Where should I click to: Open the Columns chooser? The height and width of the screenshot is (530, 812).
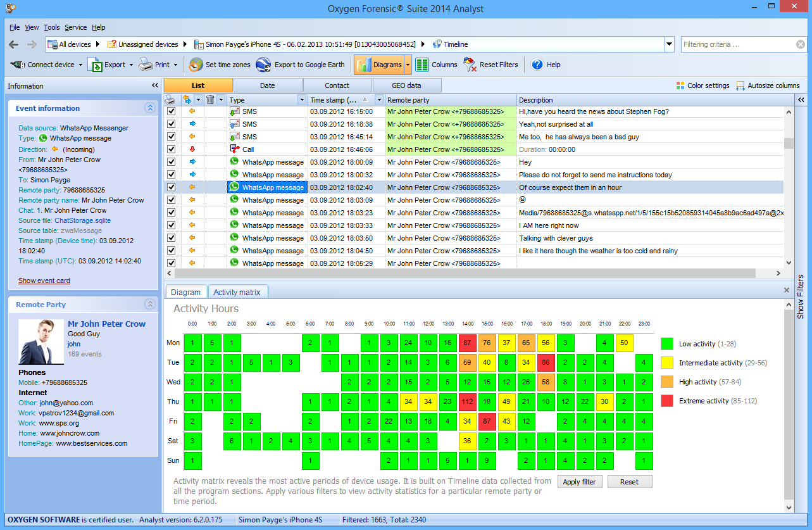pyautogui.click(x=422, y=65)
